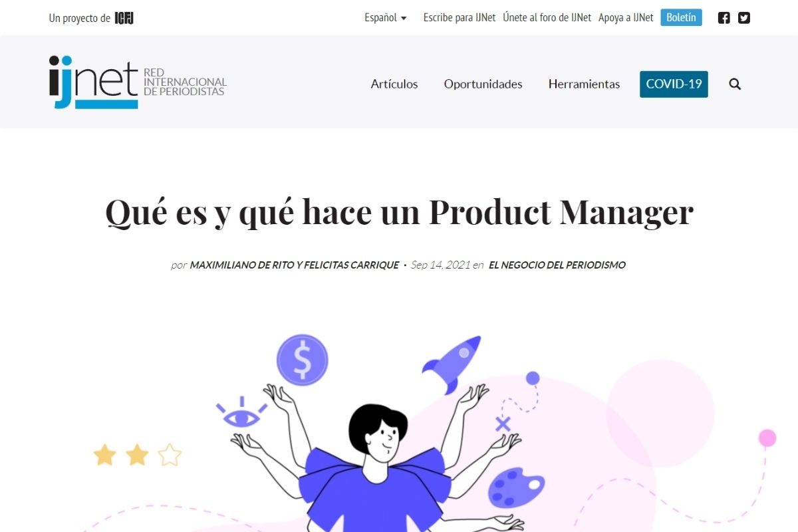Open El Negocio del Periodismo category link
Screen dimensions: 798x532
click(x=557, y=265)
